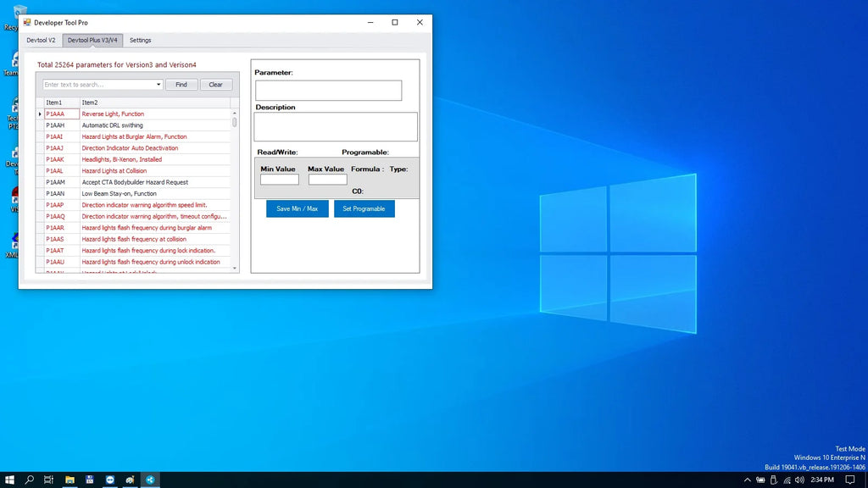The width and height of the screenshot is (868, 488).
Task: Open Task View on the taskbar
Action: point(48,480)
